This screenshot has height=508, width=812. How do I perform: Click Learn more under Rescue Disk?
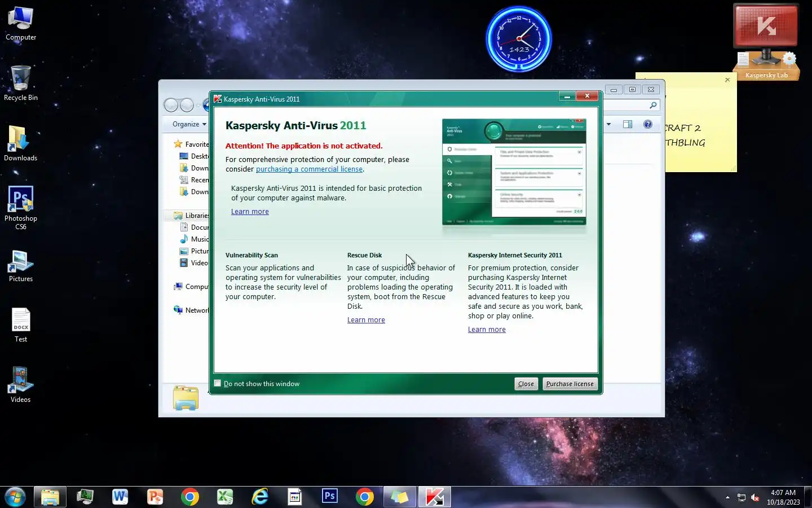tap(366, 320)
